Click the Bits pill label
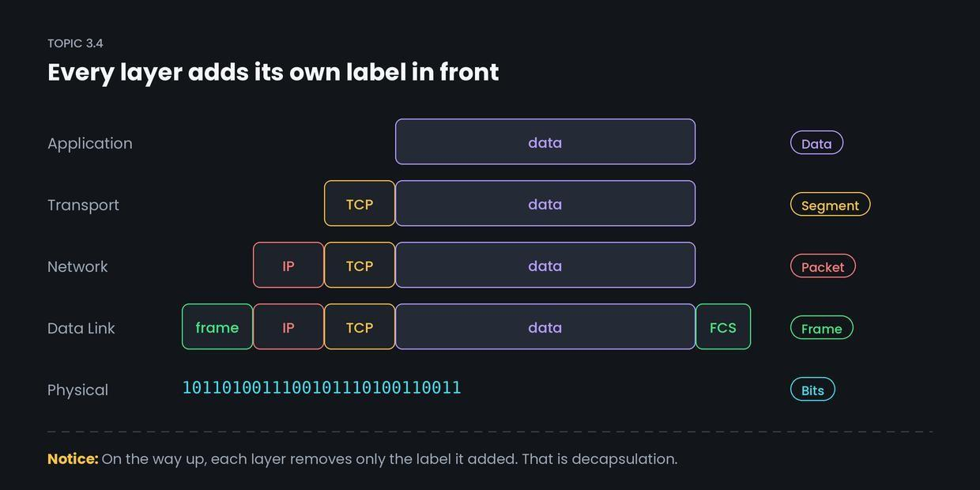The image size is (980, 490). click(812, 390)
